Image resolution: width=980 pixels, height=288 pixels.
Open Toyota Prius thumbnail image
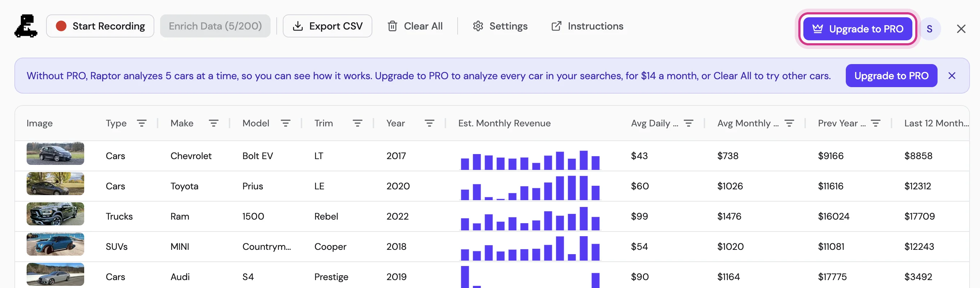(55, 184)
